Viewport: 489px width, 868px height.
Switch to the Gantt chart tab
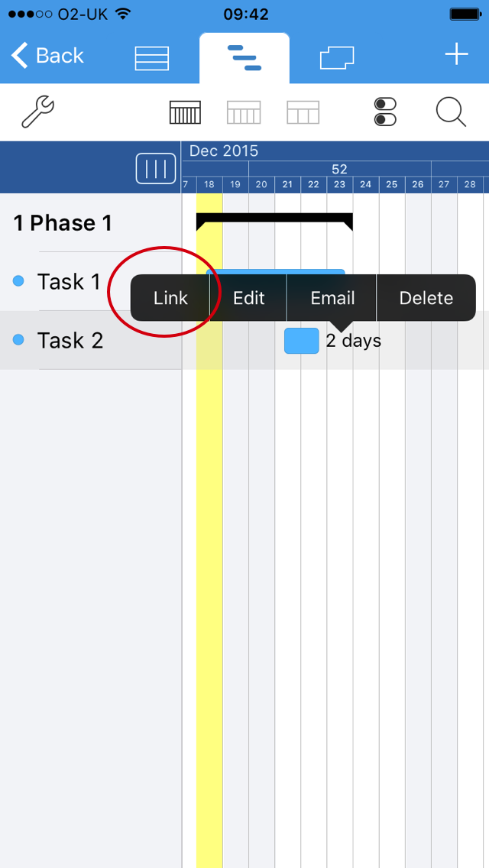244,58
